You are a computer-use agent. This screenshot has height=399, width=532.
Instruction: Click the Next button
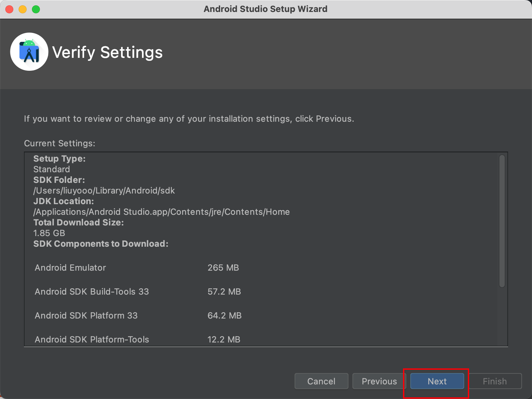point(437,381)
